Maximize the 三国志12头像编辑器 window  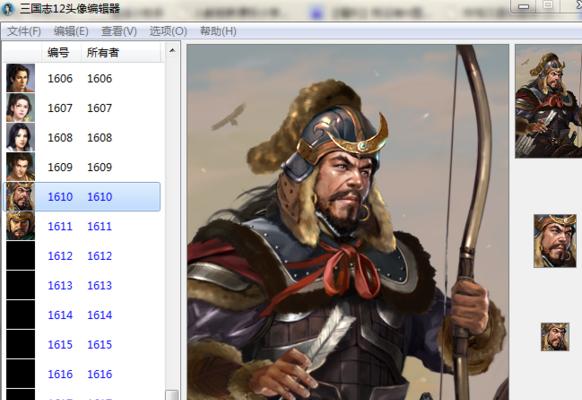click(x=548, y=5)
